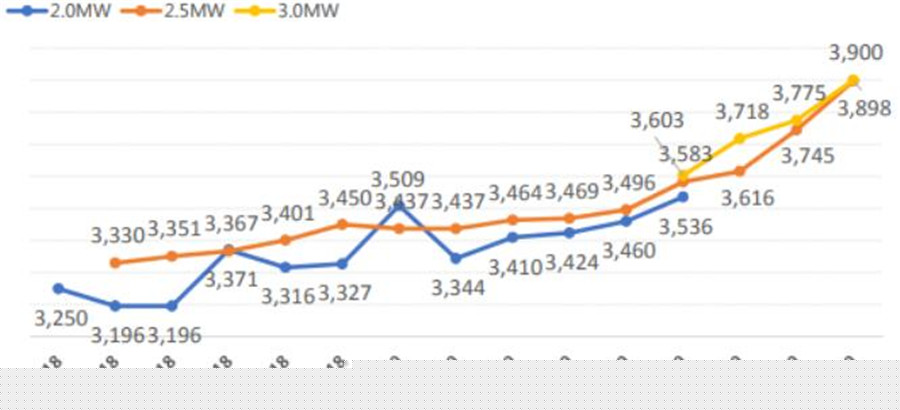Select the 3,775 data label
The width and height of the screenshot is (900, 410).
click(x=798, y=93)
